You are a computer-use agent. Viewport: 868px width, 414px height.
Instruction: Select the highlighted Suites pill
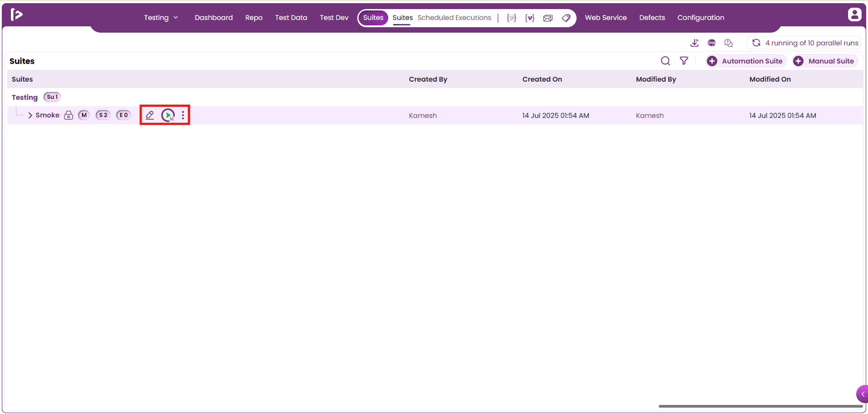pyautogui.click(x=373, y=18)
